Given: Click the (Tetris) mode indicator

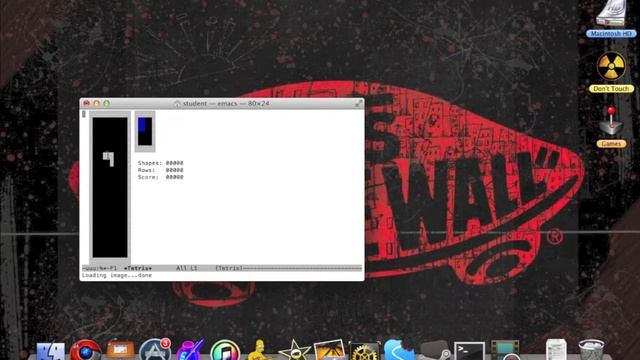Looking at the screenshot, I should coord(229,268).
